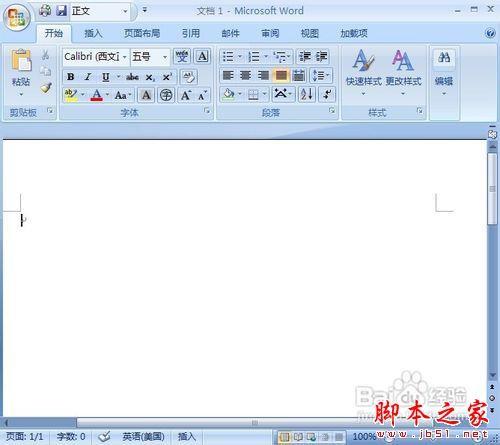This screenshot has height=445, width=500.
Task: Increase indent in the paragraph group
Action: [x=322, y=56]
